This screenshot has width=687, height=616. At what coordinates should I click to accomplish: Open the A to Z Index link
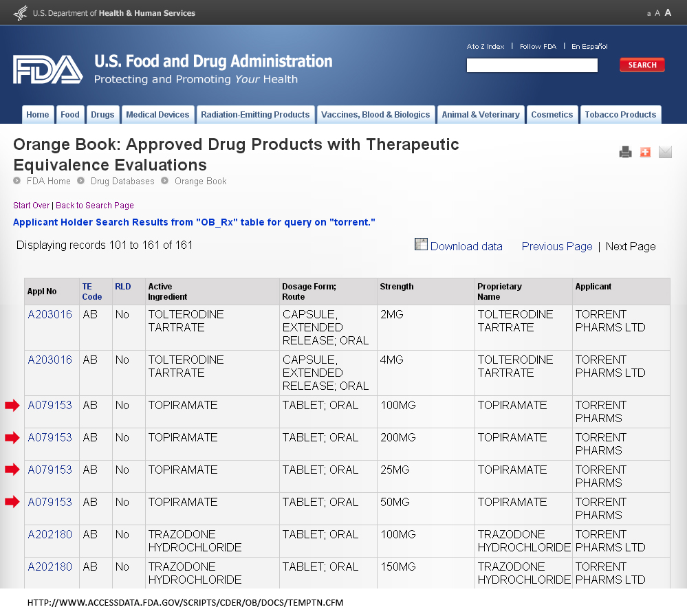coord(486,47)
